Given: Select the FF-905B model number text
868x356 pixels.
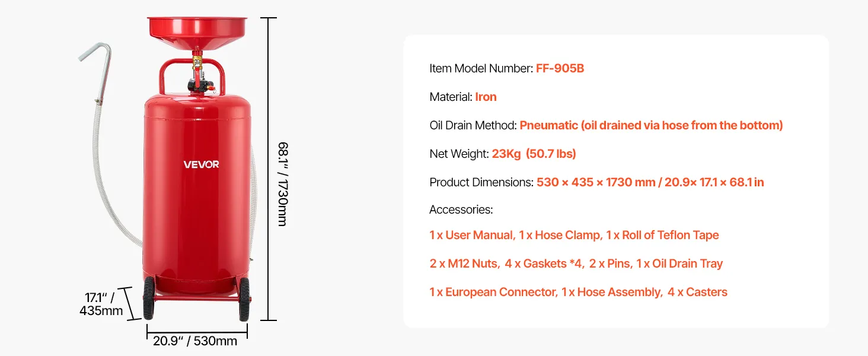Looking at the screenshot, I should tap(560, 68).
